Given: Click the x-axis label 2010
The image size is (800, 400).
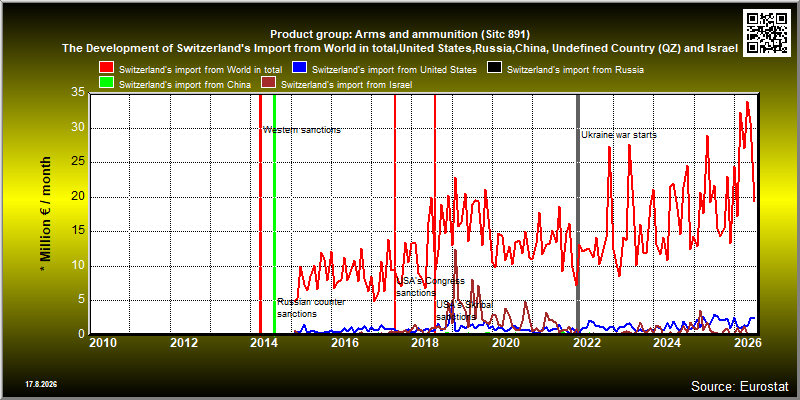Looking at the screenshot, I should click(x=103, y=342).
